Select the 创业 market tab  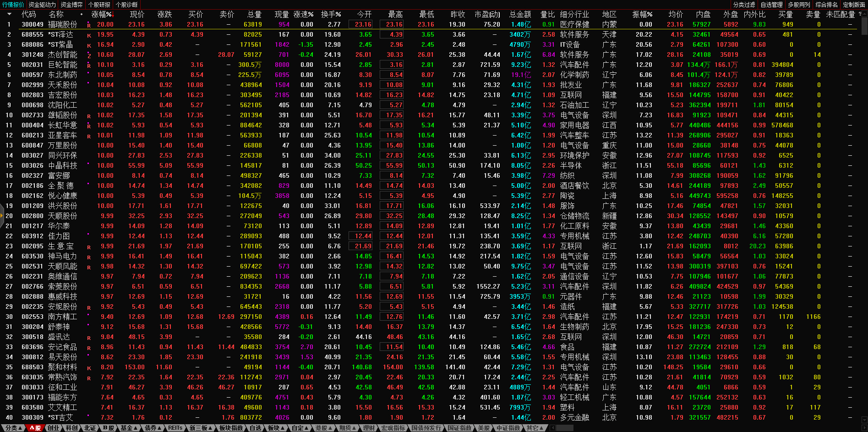(x=53, y=428)
